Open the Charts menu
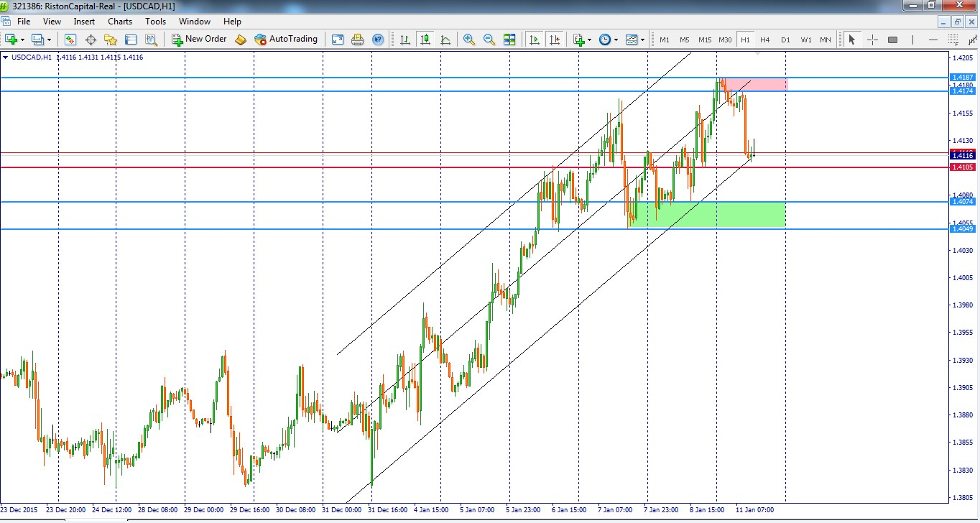 tap(120, 22)
